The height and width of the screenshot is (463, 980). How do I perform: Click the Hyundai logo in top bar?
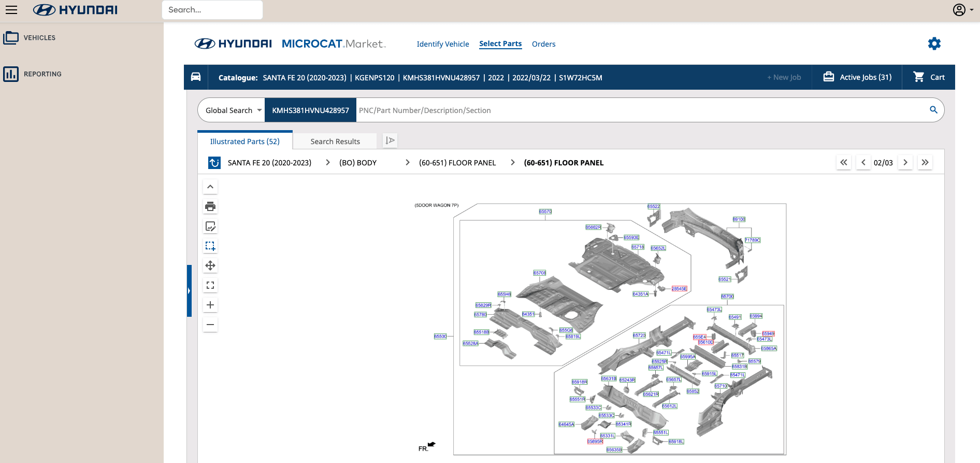point(76,10)
